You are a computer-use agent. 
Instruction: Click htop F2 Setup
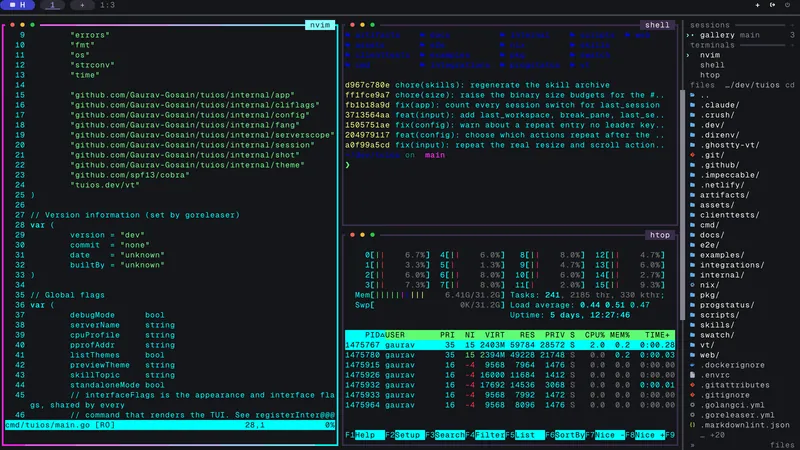click(405, 435)
